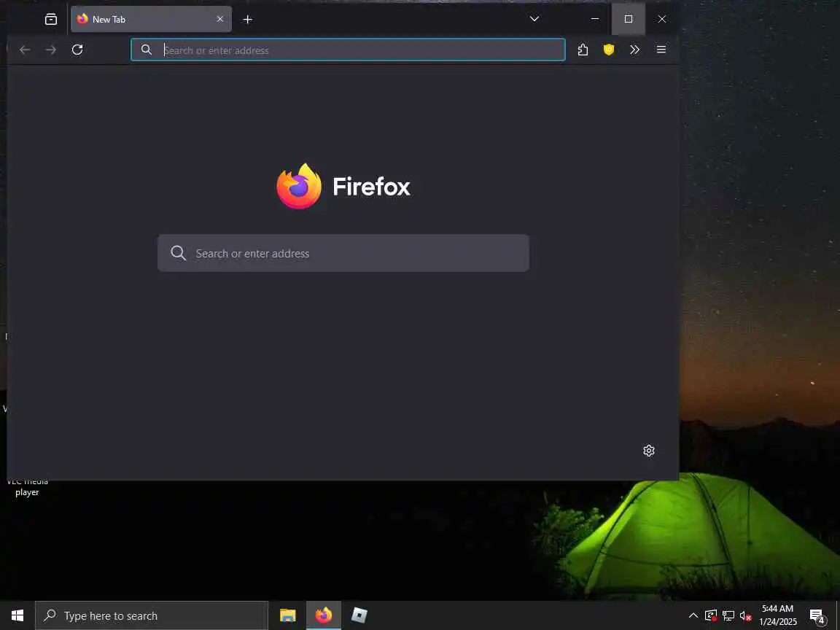Open Roblox from taskbar
The width and height of the screenshot is (840, 630).
[359, 615]
